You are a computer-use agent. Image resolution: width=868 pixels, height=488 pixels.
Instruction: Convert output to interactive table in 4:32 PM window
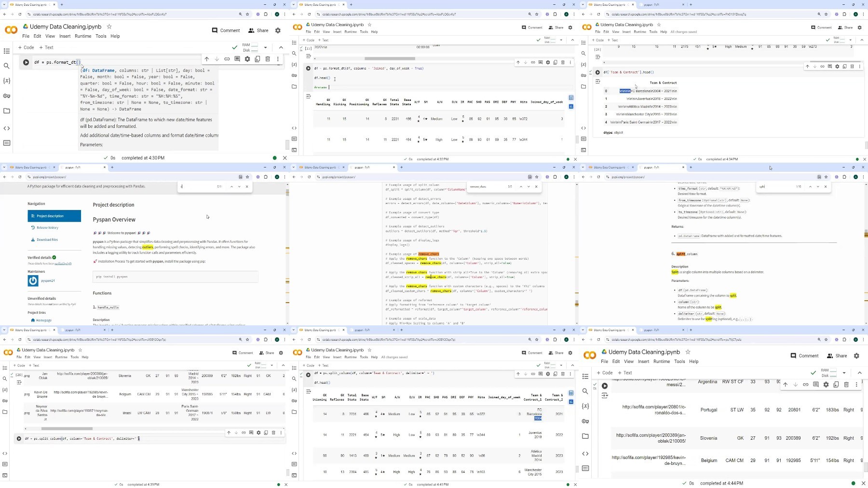click(571, 98)
